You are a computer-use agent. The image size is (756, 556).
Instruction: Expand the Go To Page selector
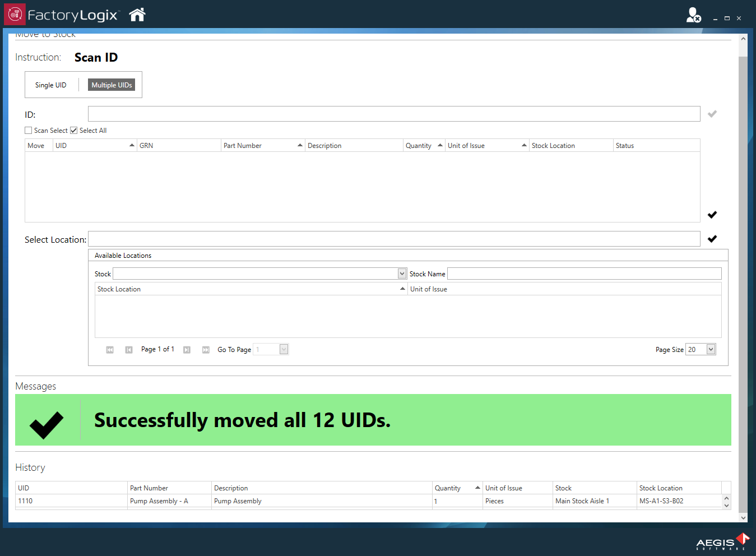click(283, 349)
